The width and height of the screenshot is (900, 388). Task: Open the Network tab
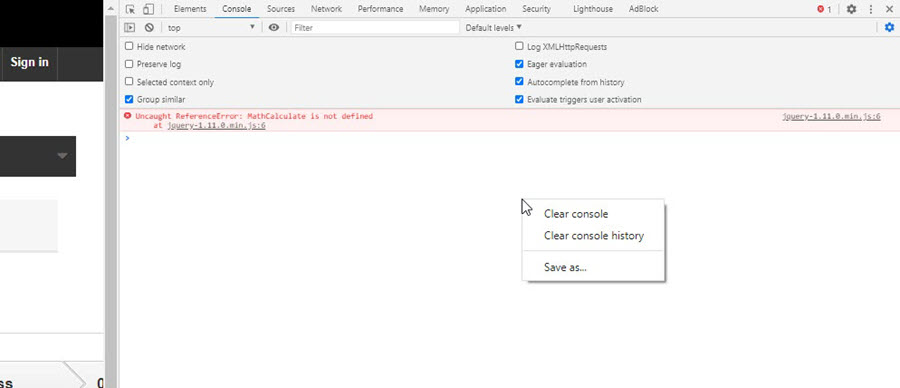pos(326,9)
